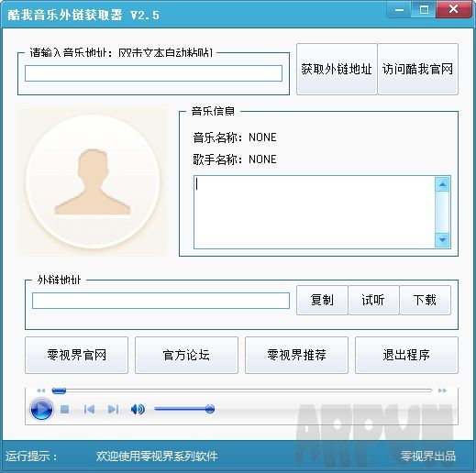The image size is (476, 473).
Task: Skip to previous track icon
Action: pyautogui.click(x=89, y=409)
